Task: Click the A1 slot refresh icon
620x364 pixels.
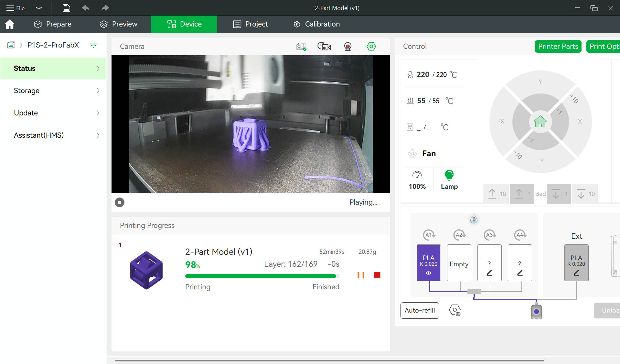Action: 429,235
